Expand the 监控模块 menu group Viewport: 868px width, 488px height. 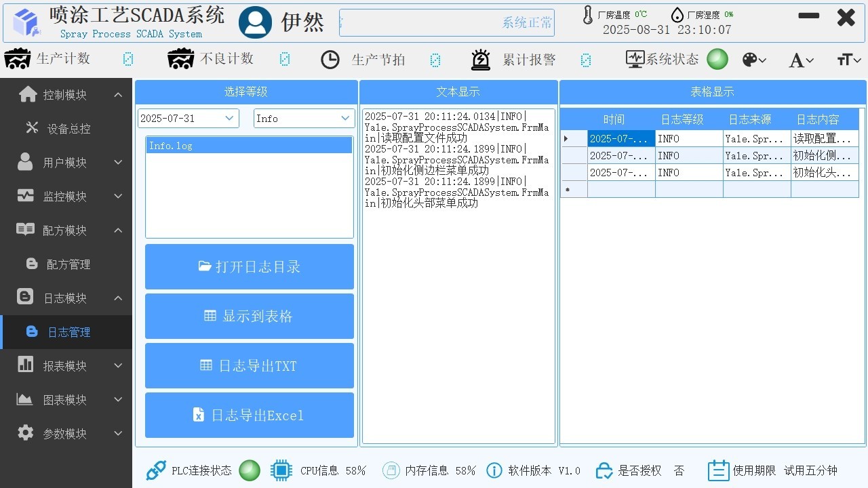[118, 197]
